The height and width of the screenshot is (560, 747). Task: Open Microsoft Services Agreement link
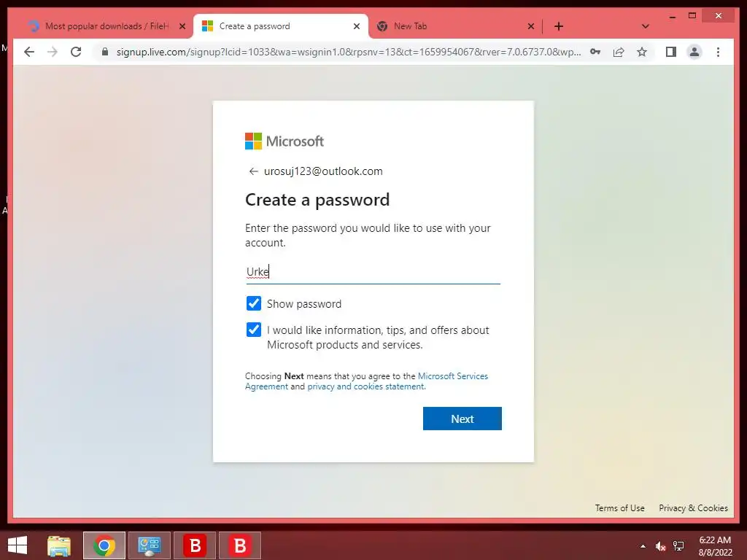tap(366, 381)
